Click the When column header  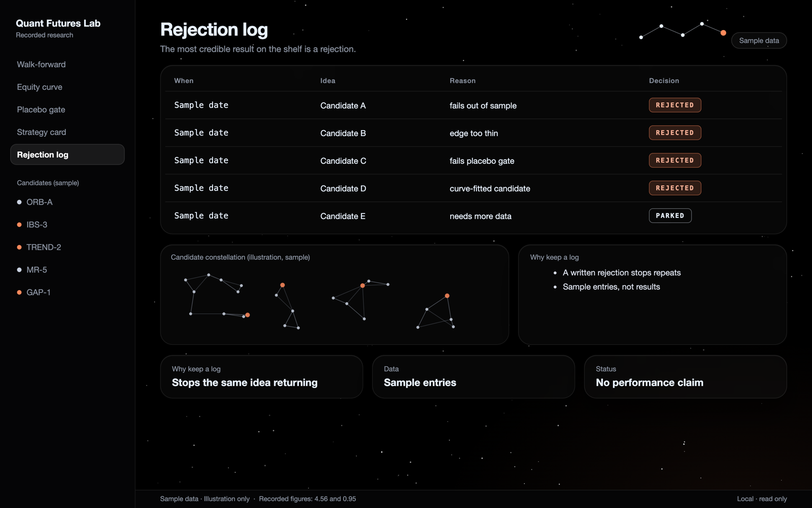tap(184, 81)
